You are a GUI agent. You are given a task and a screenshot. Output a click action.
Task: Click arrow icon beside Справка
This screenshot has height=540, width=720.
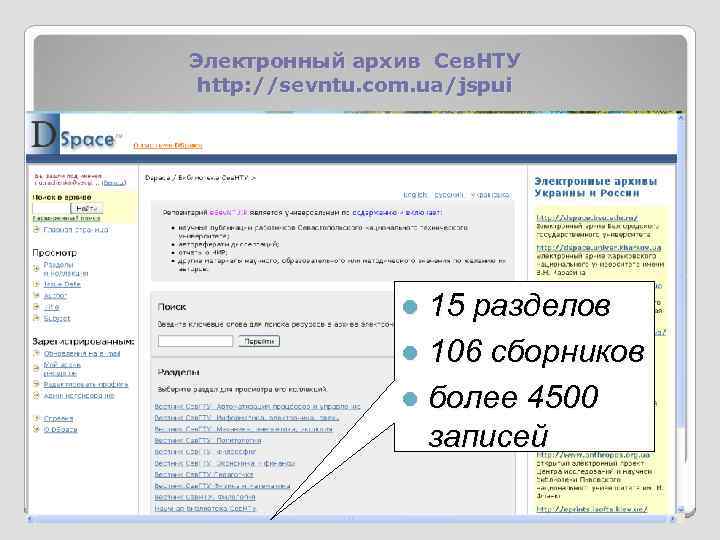tap(36, 418)
